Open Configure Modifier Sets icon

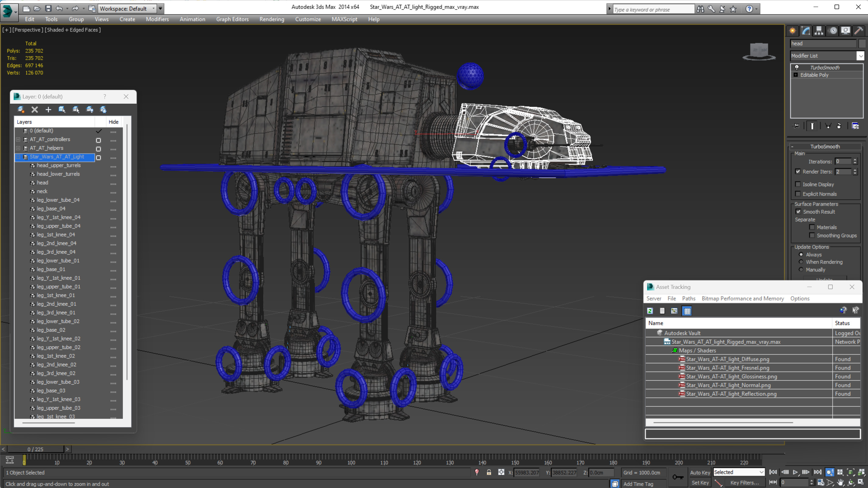coord(855,126)
